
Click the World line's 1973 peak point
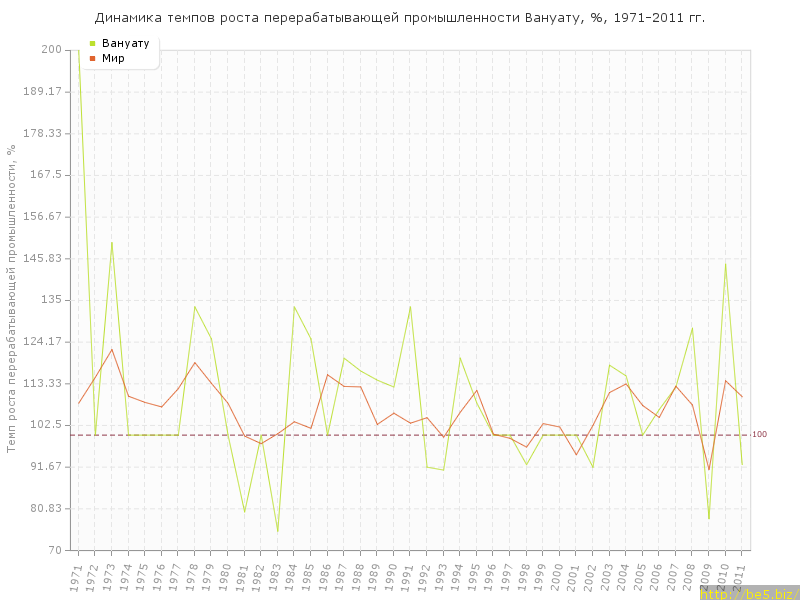112,349
